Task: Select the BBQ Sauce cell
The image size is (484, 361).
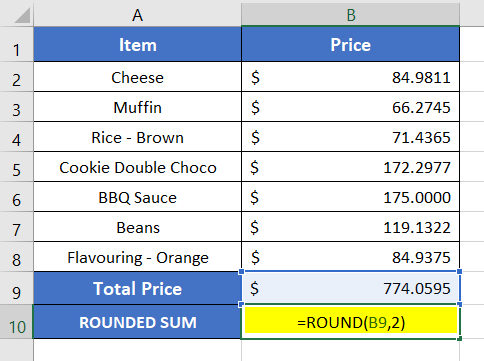Action: (137, 197)
